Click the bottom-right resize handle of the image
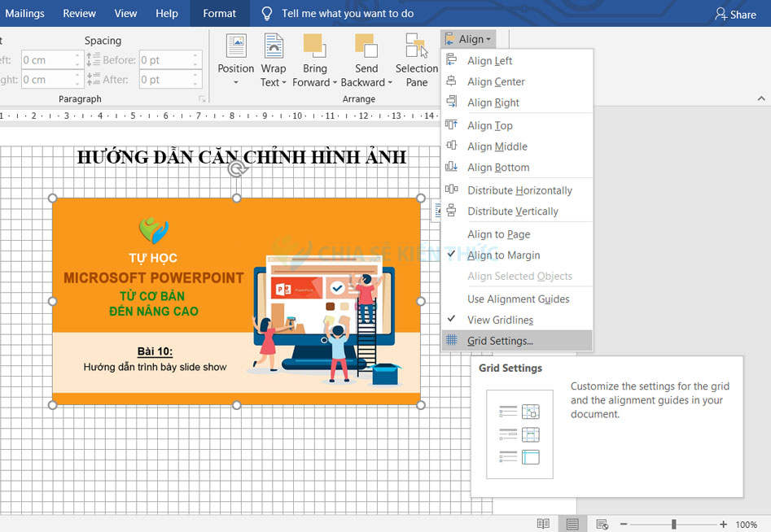 click(421, 405)
